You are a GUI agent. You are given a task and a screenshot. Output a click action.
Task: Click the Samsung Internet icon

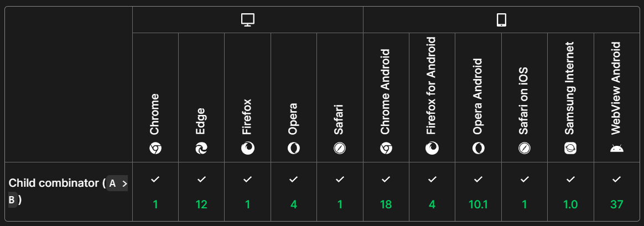click(570, 148)
